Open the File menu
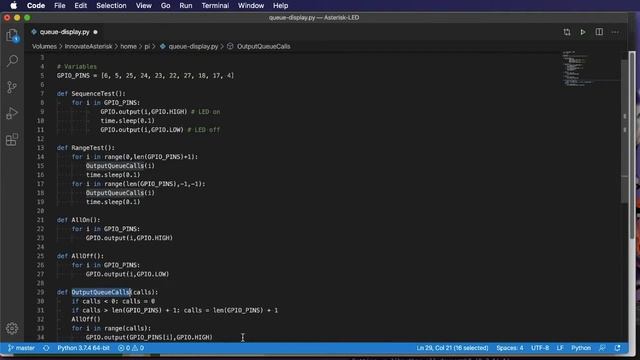Image resolution: width=640 pixels, height=360 pixels. coord(60,6)
